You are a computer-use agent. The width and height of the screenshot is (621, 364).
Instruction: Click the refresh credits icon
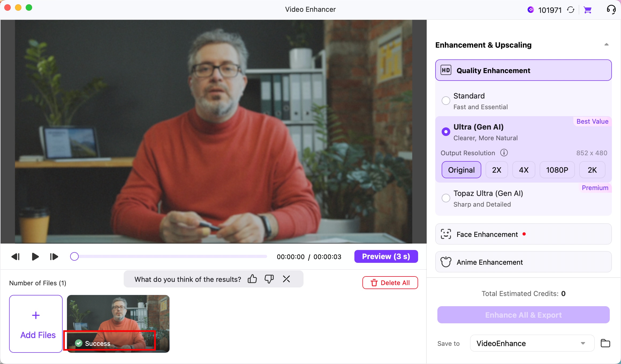pos(571,10)
